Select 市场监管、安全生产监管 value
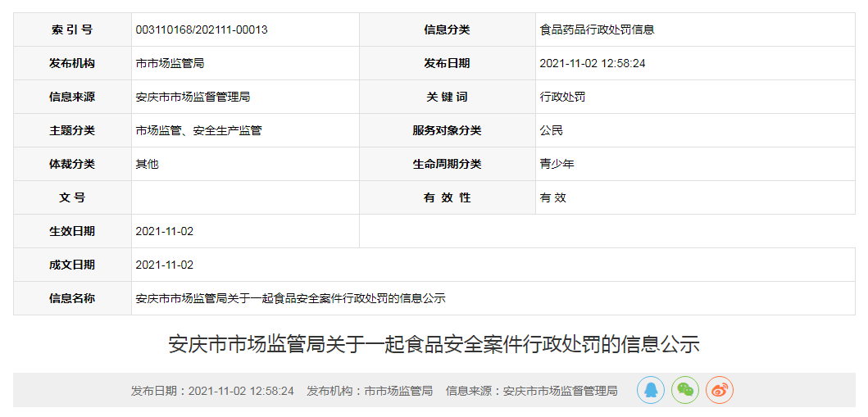 coord(198,131)
